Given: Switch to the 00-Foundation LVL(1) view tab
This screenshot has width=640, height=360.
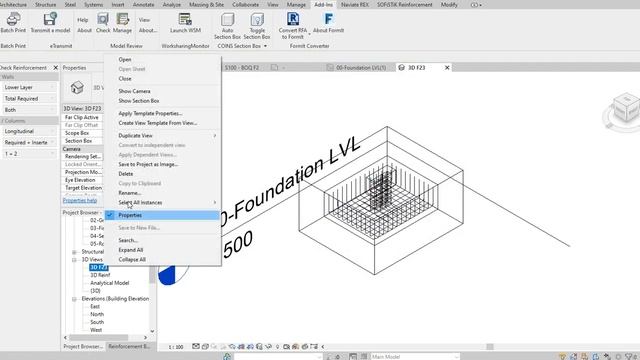Looking at the screenshot, I should point(360,67).
